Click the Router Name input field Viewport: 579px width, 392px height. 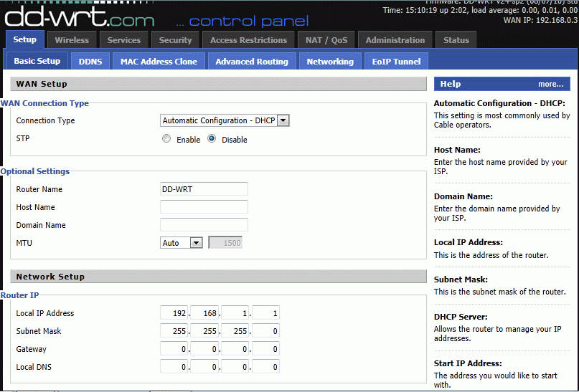(204, 188)
